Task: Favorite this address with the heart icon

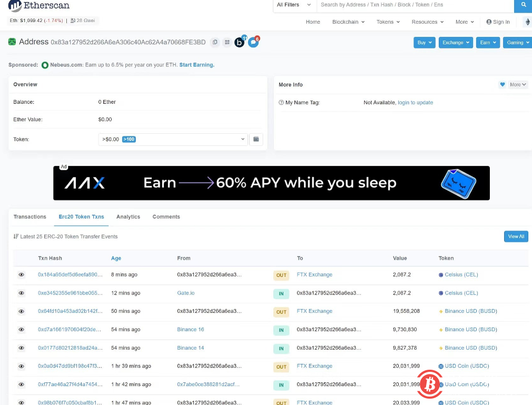Action: coord(502,84)
